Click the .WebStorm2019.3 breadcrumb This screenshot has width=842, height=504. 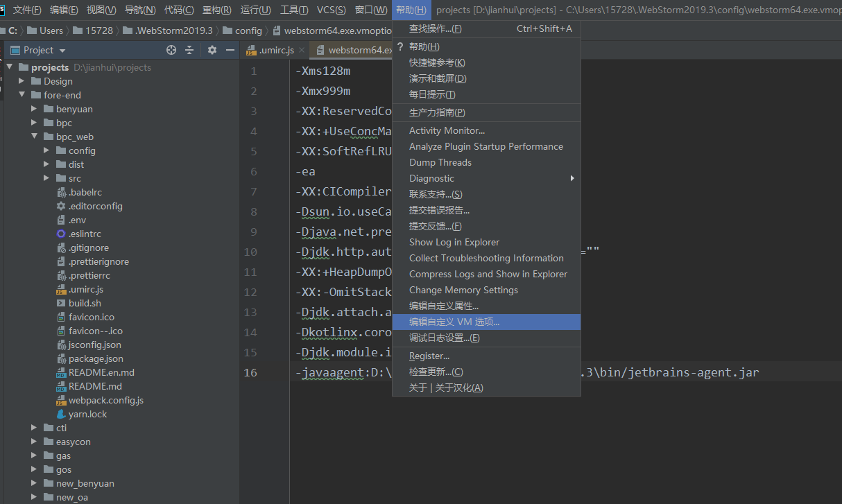pos(168,31)
